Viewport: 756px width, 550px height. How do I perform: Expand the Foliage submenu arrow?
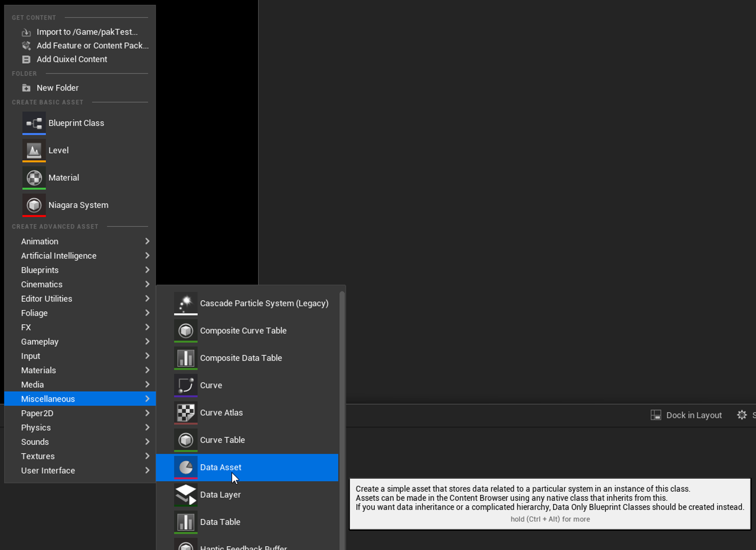click(x=147, y=313)
